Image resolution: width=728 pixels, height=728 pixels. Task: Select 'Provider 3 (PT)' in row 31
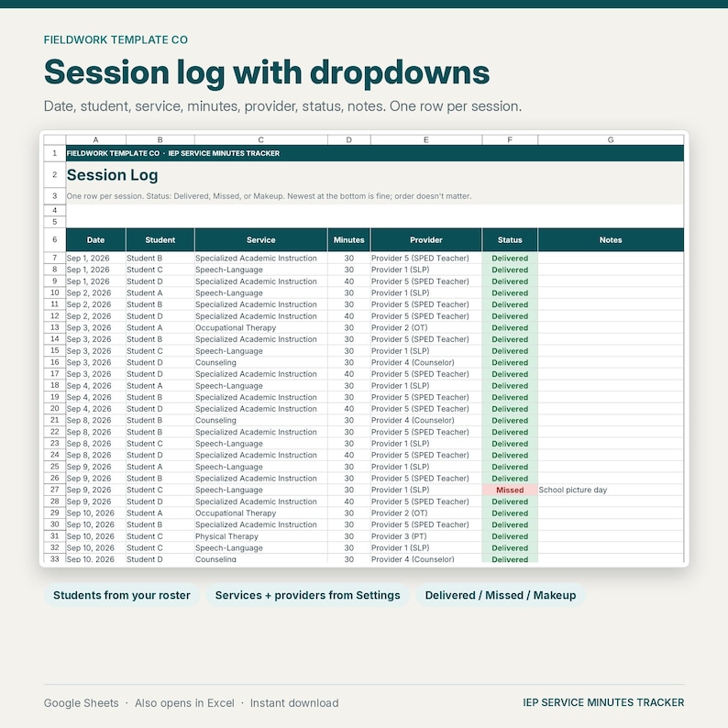click(x=426, y=536)
